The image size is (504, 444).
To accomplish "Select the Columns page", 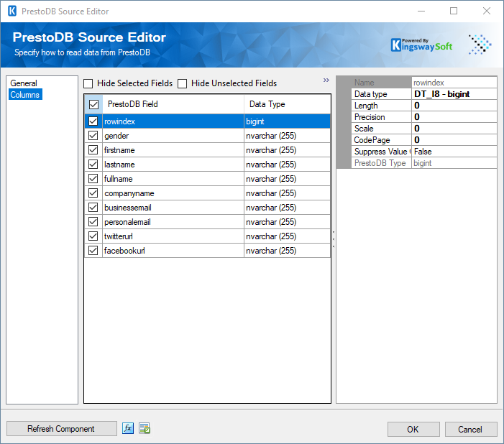I will pyautogui.click(x=25, y=95).
